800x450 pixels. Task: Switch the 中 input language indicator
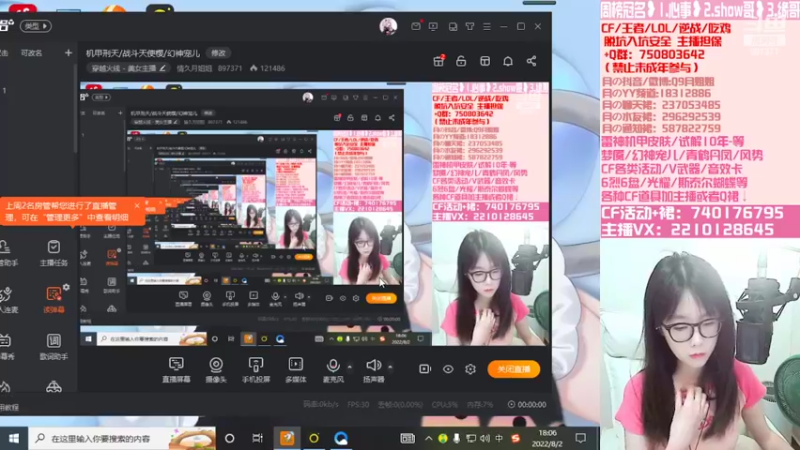coord(499,438)
